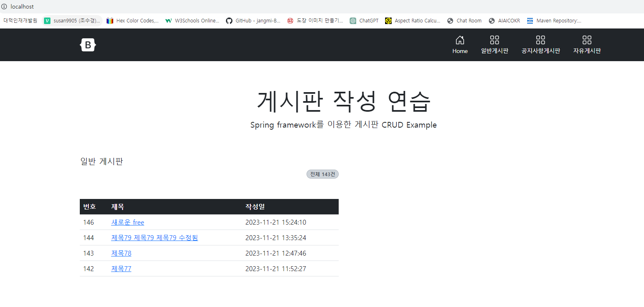This screenshot has width=644, height=307.
Task: Click the Home house icon
Action: (460, 40)
